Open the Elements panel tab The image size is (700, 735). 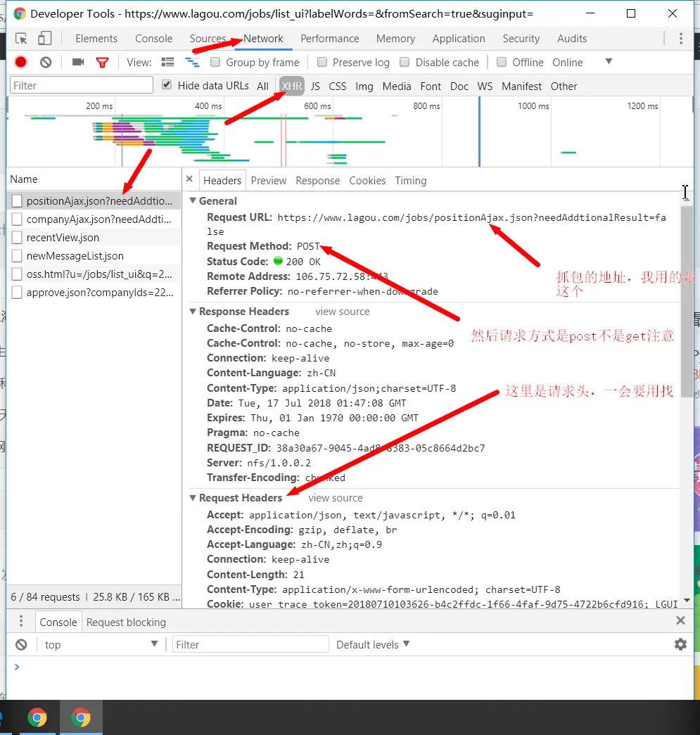pyautogui.click(x=96, y=39)
